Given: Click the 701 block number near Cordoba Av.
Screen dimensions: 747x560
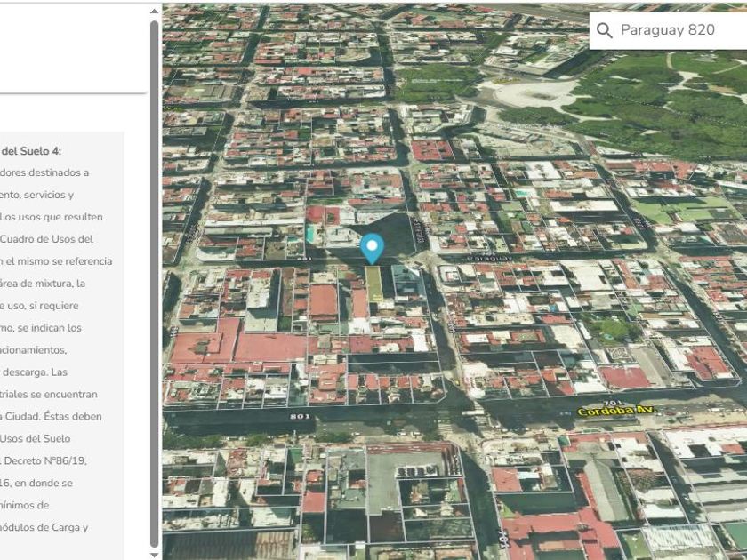Looking at the screenshot, I should (614, 404).
